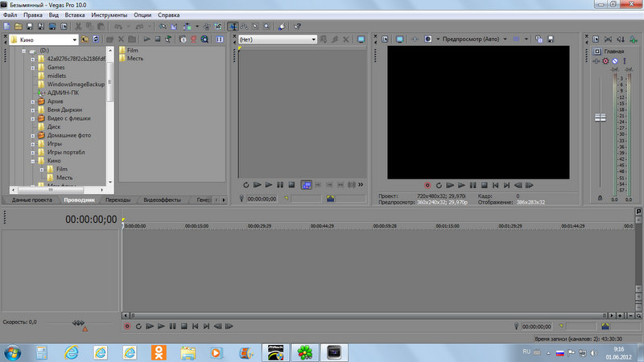Image resolution: width=644 pixels, height=362 pixels.
Task: Toggle the preview Overlays grid icon
Action: tap(516, 39)
